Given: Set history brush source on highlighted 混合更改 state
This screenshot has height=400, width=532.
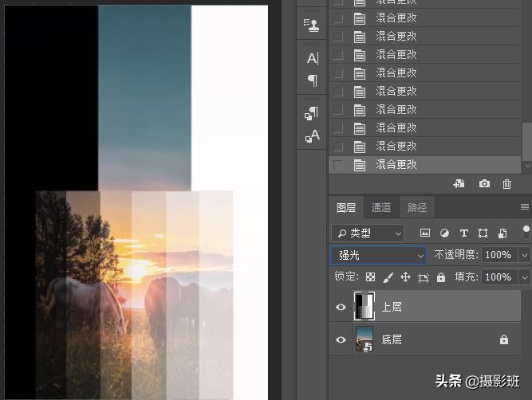Looking at the screenshot, I should pyautogui.click(x=337, y=165).
